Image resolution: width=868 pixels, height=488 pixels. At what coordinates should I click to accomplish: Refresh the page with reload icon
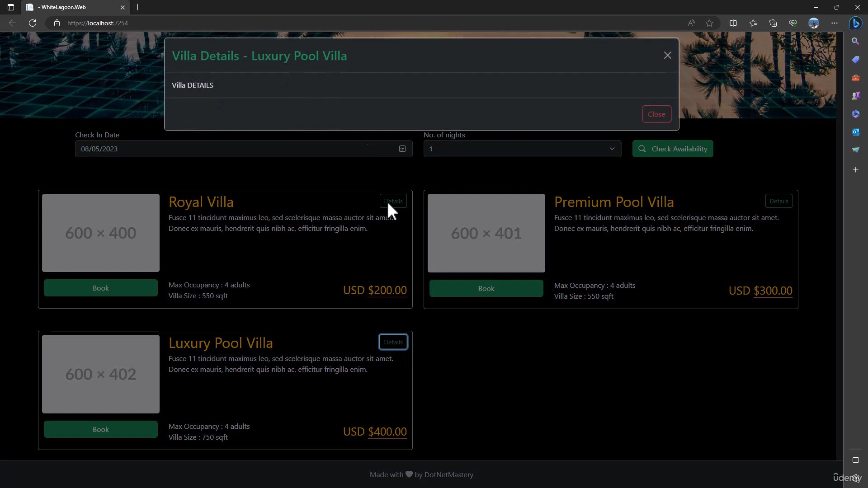tap(33, 23)
